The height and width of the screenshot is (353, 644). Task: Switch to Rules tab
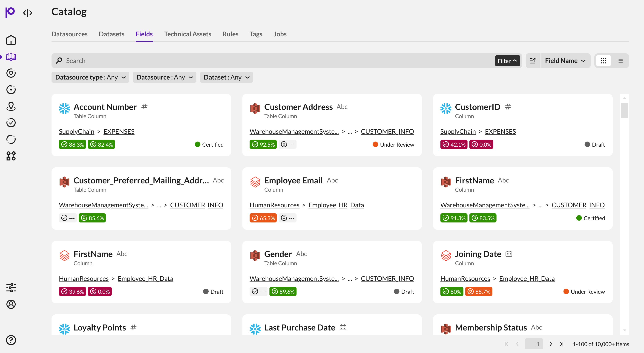tap(230, 34)
